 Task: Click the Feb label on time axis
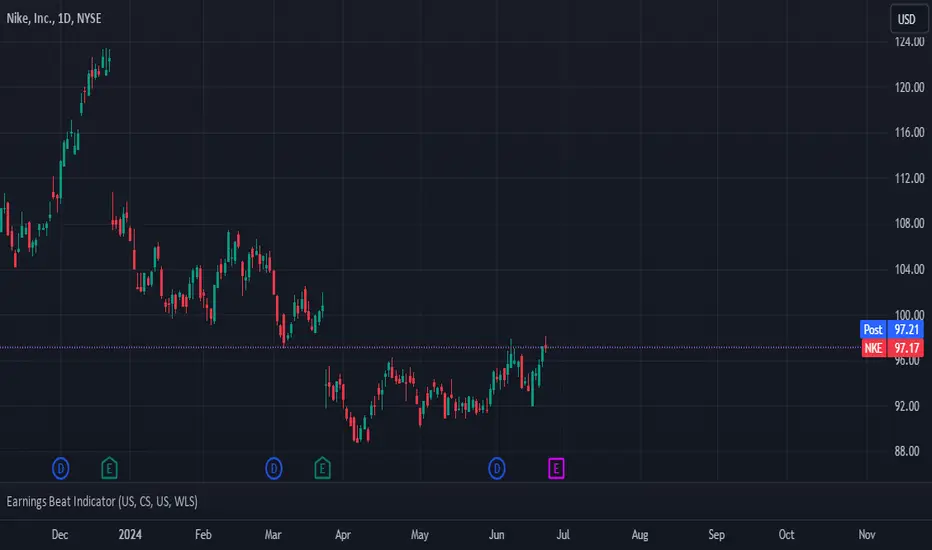pyautogui.click(x=203, y=535)
